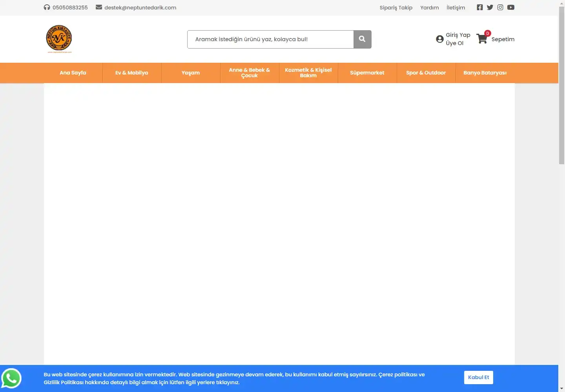Click Üye Ol link
Viewport: 565px width, 392px height.
(454, 43)
